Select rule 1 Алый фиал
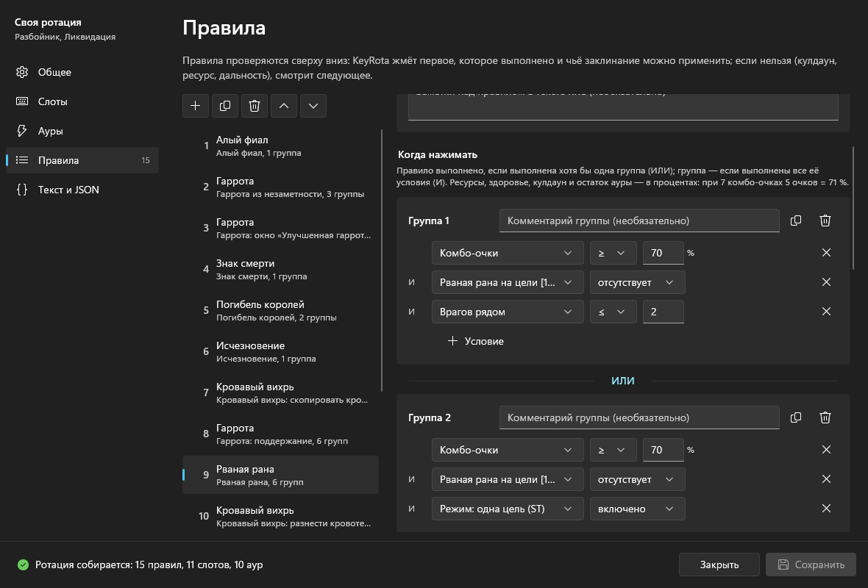The width and height of the screenshot is (868, 588). 281,146
